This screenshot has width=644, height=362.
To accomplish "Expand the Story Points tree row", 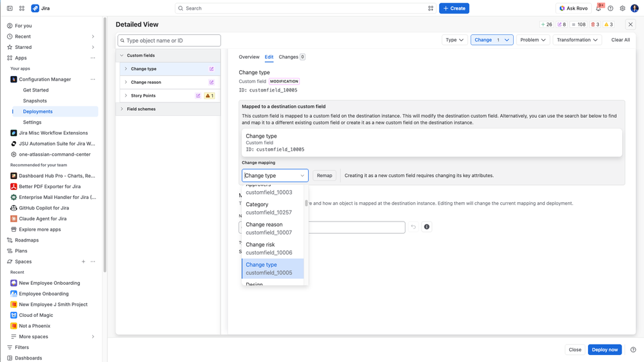I will click(x=126, y=95).
